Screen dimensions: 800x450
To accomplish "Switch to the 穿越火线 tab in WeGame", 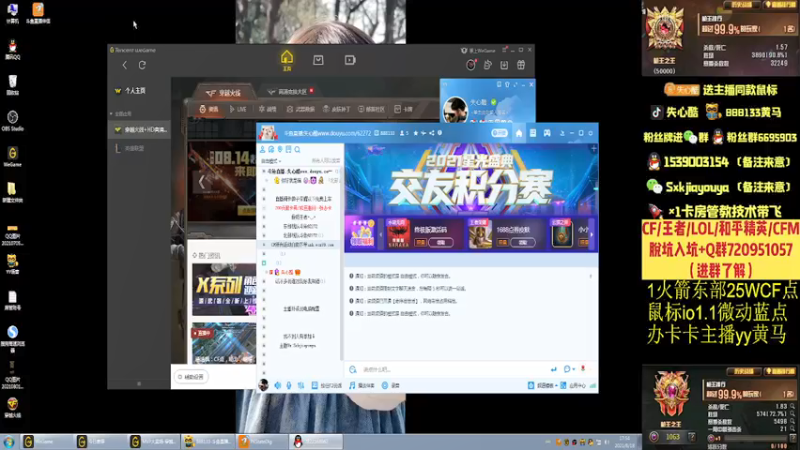I will (x=223, y=93).
